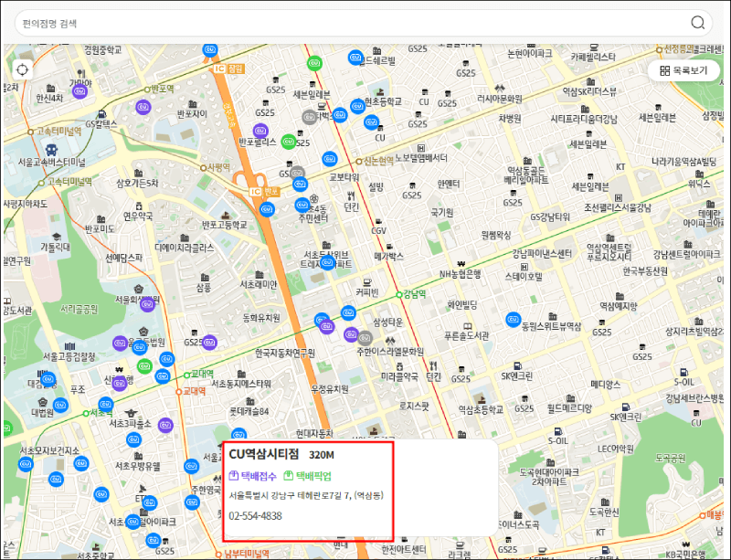Click the 신논현역 station label

click(378, 161)
